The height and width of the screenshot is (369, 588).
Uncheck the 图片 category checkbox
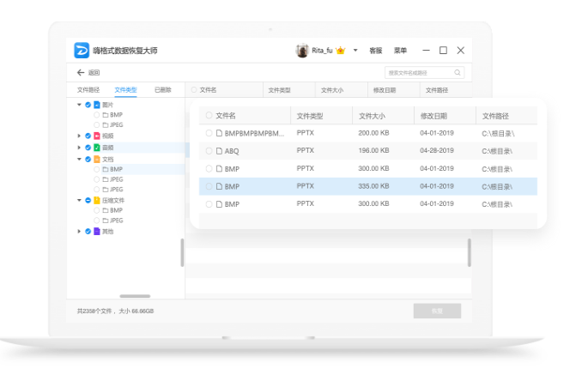[x=88, y=105]
